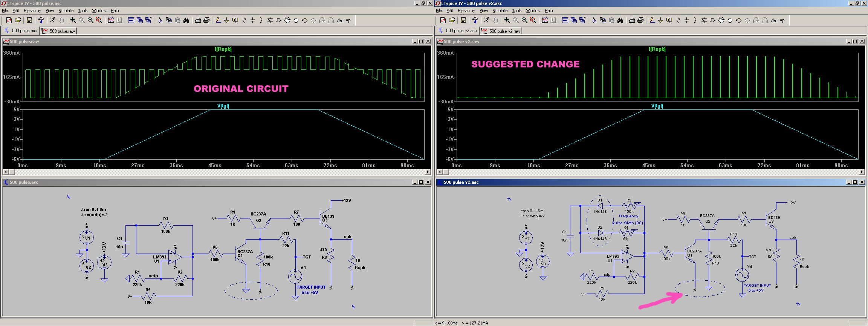The height and width of the screenshot is (326, 868).
Task: Click the SPICE directive .op icon in v2 window
Action: 782,20
